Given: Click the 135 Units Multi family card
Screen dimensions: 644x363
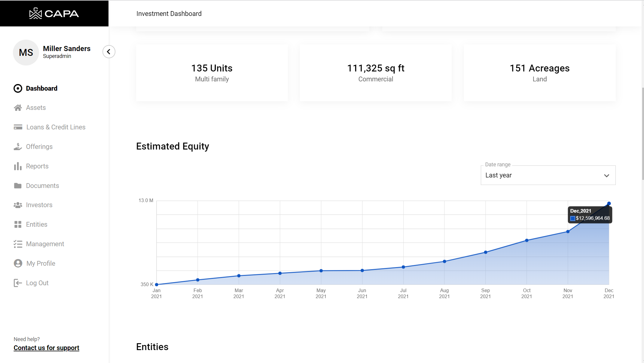Looking at the screenshot, I should pos(212,73).
